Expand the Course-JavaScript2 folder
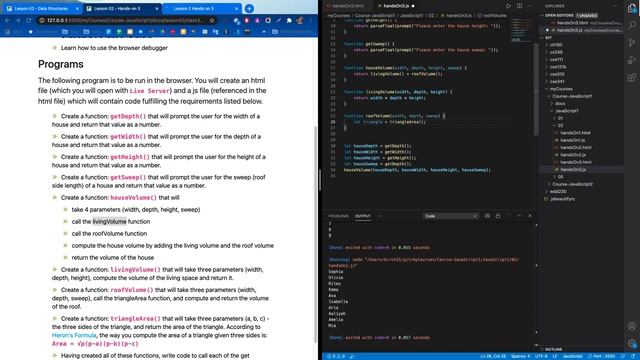This screenshot has width=640, height=360. (572, 184)
